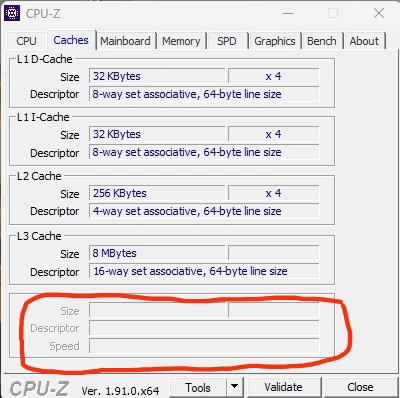Click the greyed-out Speed label
This screenshot has width=400, height=398.
64,346
